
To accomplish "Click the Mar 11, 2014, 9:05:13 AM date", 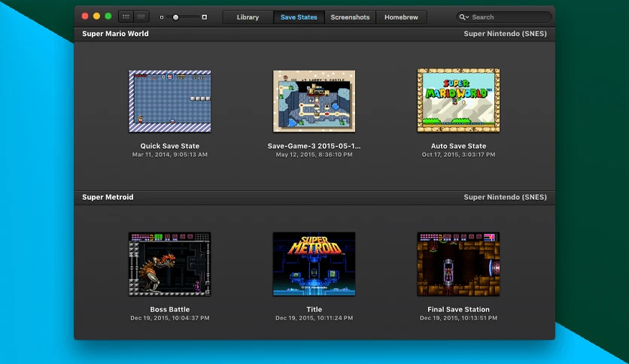I will point(170,155).
